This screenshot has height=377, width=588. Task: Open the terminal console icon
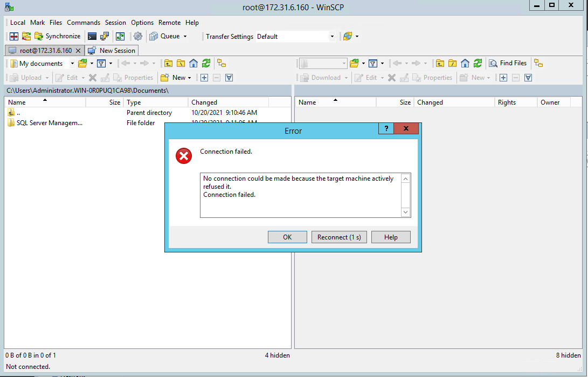point(92,36)
